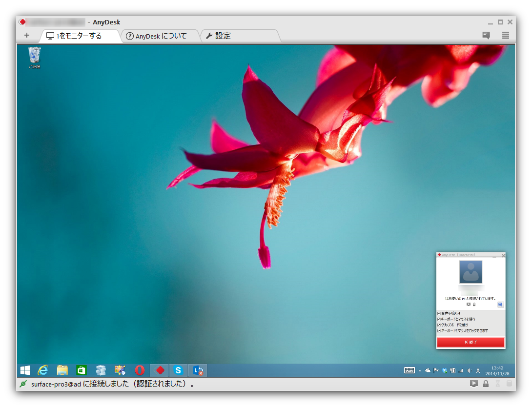Adjust the system volume control in the tray
Image resolution: width=532 pixels, height=407 pixels.
(x=470, y=370)
